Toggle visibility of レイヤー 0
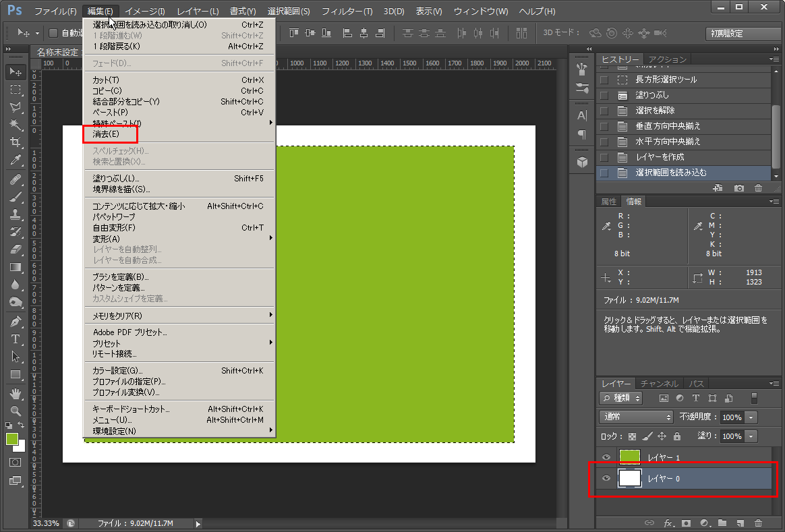Screen dimensions: 785x532 tap(606, 479)
